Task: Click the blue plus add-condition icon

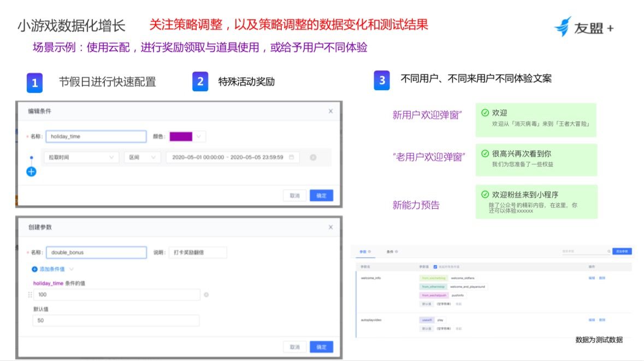Action: tap(31, 171)
